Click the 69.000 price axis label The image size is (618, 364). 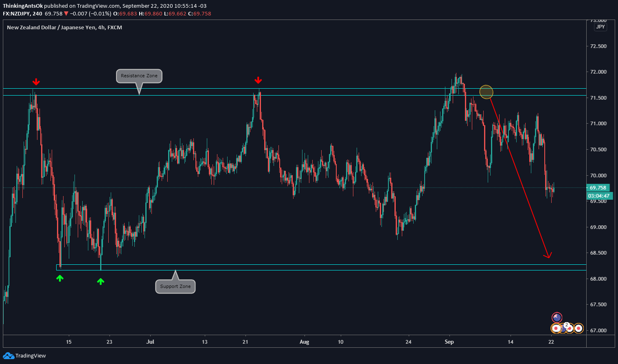pyautogui.click(x=598, y=227)
